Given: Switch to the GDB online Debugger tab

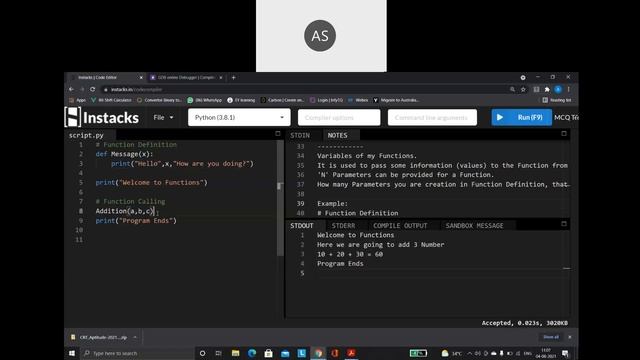Looking at the screenshot, I should (186, 78).
